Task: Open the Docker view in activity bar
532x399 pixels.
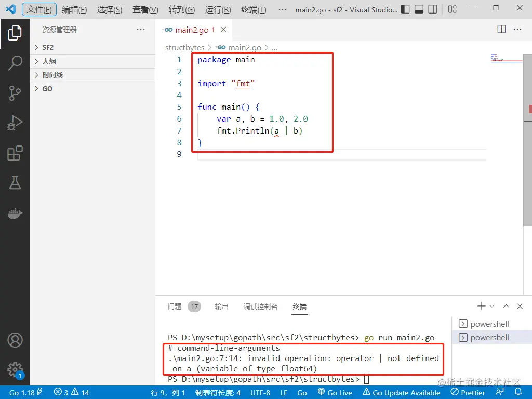Action: click(15, 214)
